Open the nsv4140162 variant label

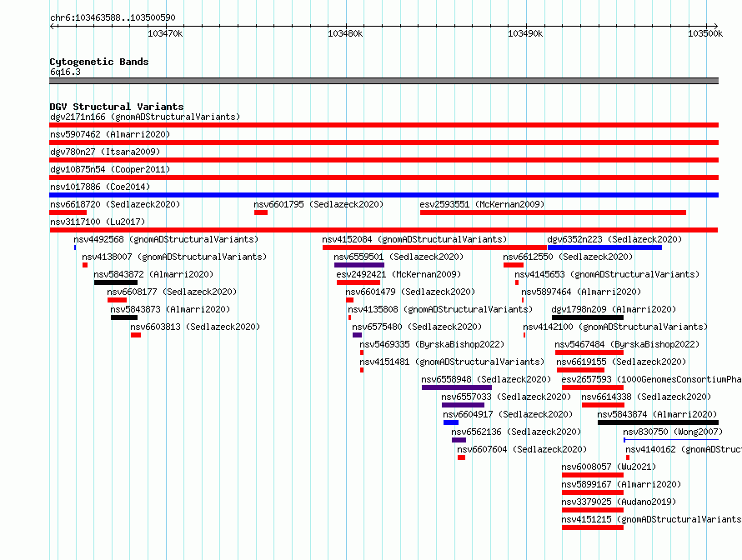pos(684,449)
